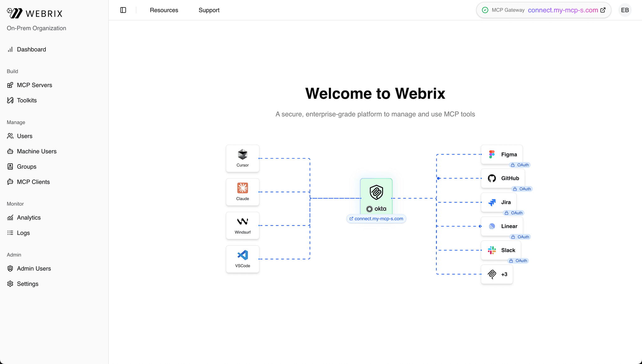The width and height of the screenshot is (642, 364).
Task: Open Analytics under Monitor
Action: 10,217
